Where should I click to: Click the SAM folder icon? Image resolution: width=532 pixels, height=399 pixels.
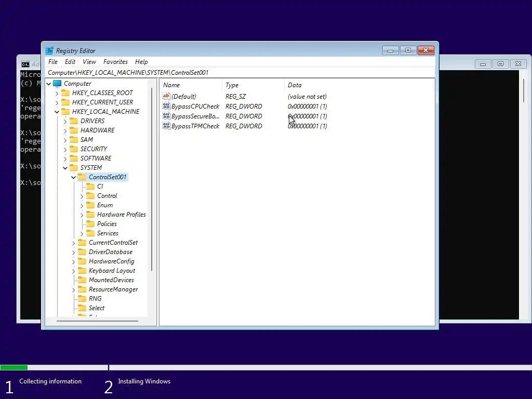(74, 139)
